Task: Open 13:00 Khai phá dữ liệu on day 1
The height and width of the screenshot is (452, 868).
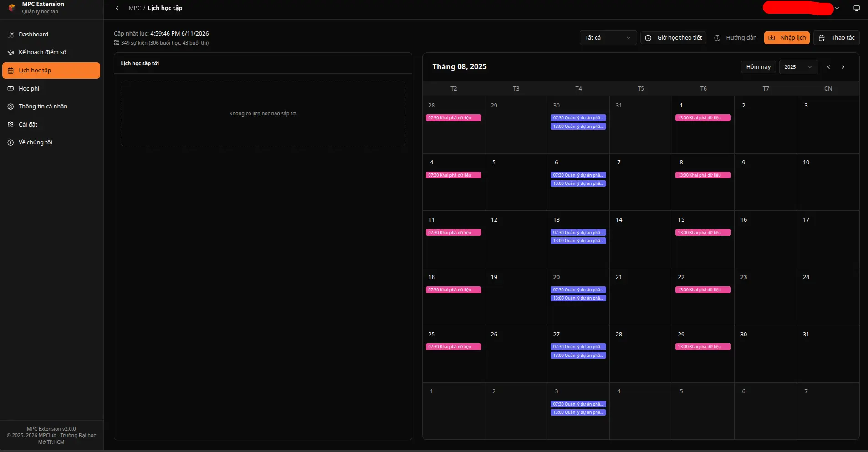Action: point(703,118)
